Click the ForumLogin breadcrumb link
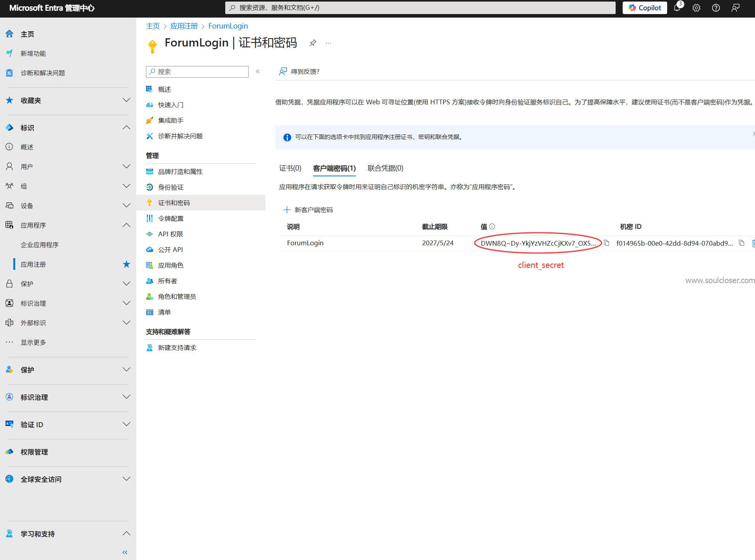 228,26
